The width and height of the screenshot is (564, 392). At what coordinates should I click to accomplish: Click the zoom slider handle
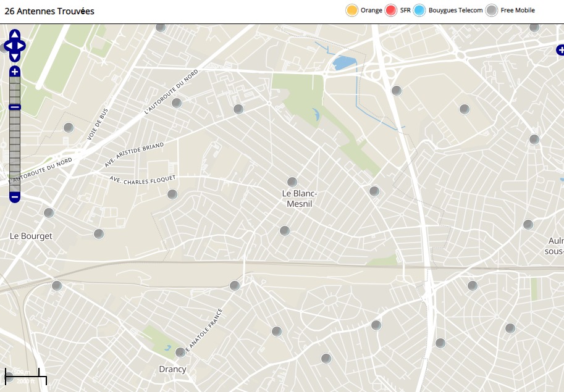click(x=15, y=107)
